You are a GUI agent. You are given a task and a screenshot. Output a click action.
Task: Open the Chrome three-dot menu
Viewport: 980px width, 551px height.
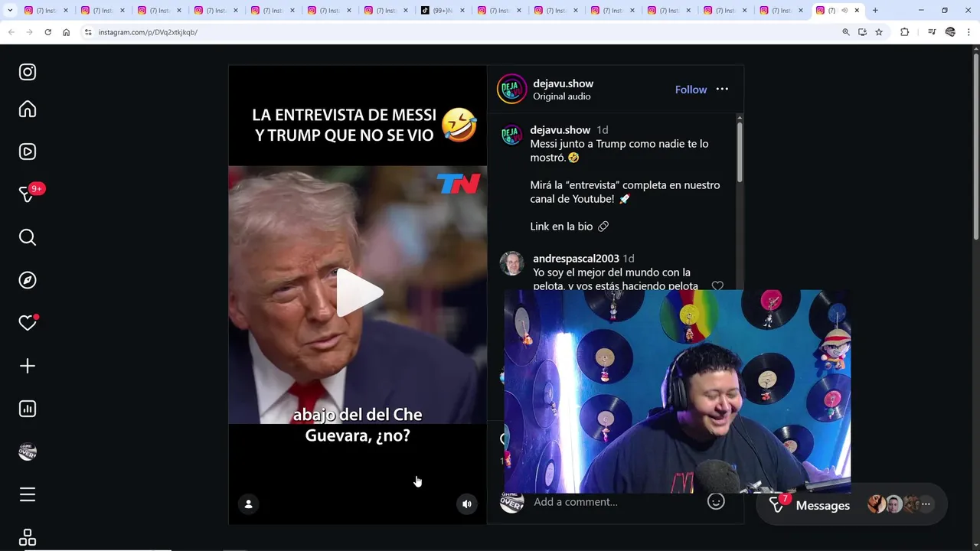969,32
